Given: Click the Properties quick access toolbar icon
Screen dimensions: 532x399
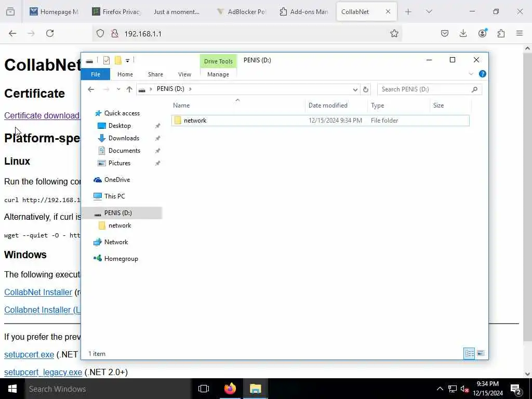Looking at the screenshot, I should pos(106,60).
